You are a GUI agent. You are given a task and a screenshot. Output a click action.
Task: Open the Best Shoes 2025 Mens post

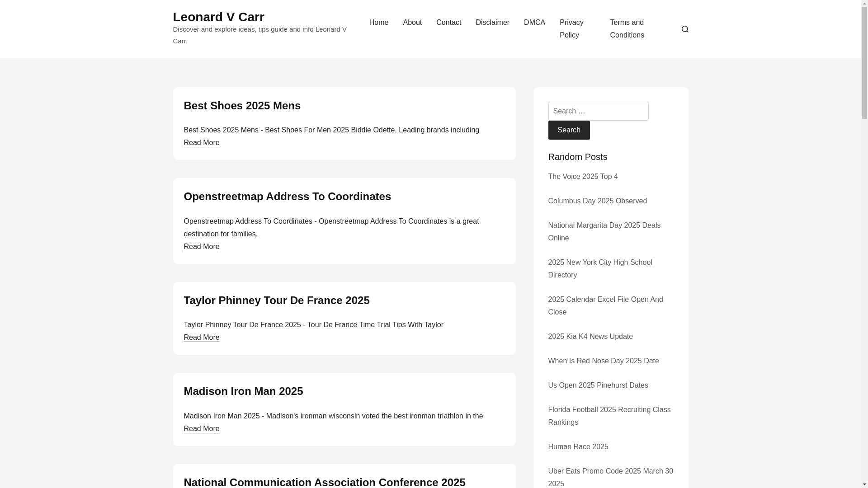242,105
